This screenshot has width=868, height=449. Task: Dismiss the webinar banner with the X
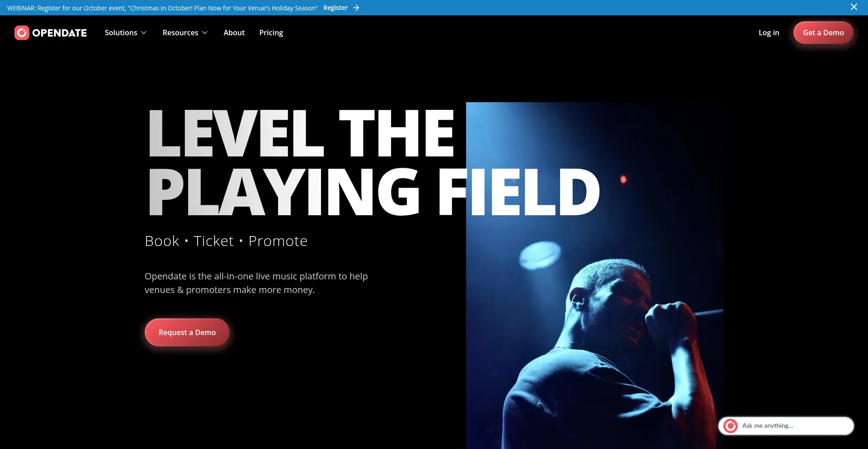pyautogui.click(x=854, y=7)
